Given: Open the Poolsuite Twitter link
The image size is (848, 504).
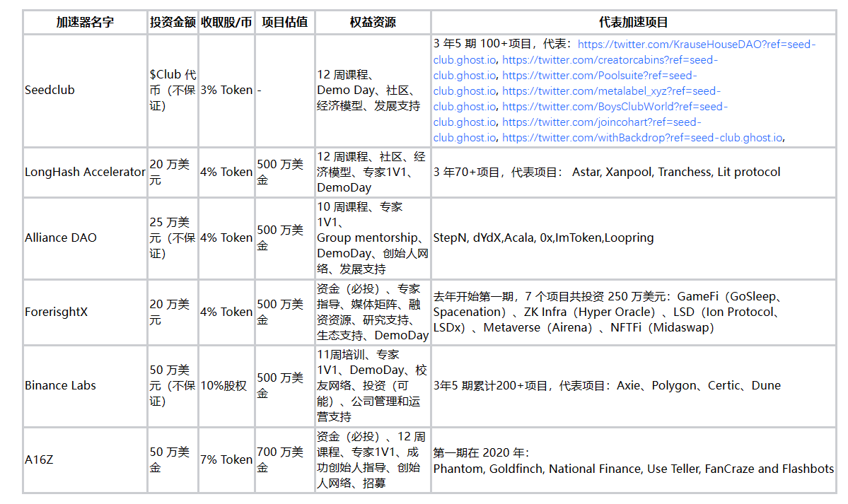Looking at the screenshot, I should pos(600,76).
